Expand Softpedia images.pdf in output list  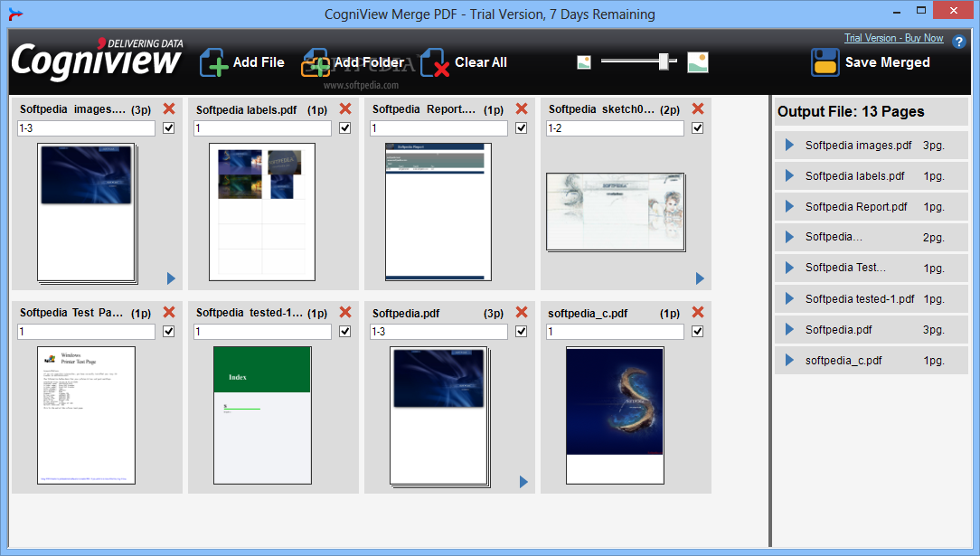coord(789,145)
